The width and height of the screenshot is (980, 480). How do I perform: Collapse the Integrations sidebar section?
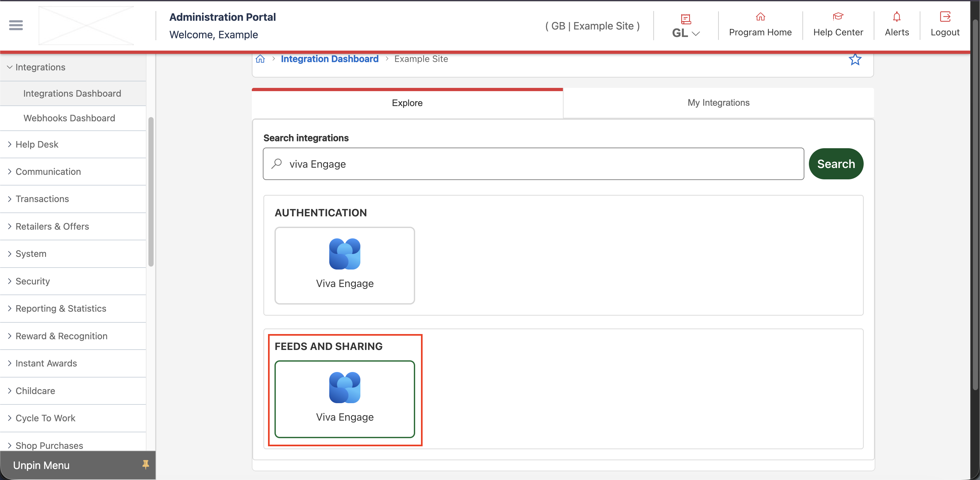pos(73,67)
